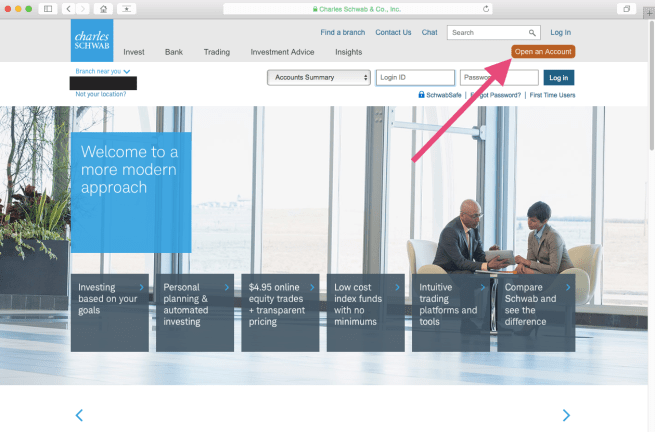Open the Accounts Summary dropdown
This screenshot has height=432, width=655.
[318, 78]
